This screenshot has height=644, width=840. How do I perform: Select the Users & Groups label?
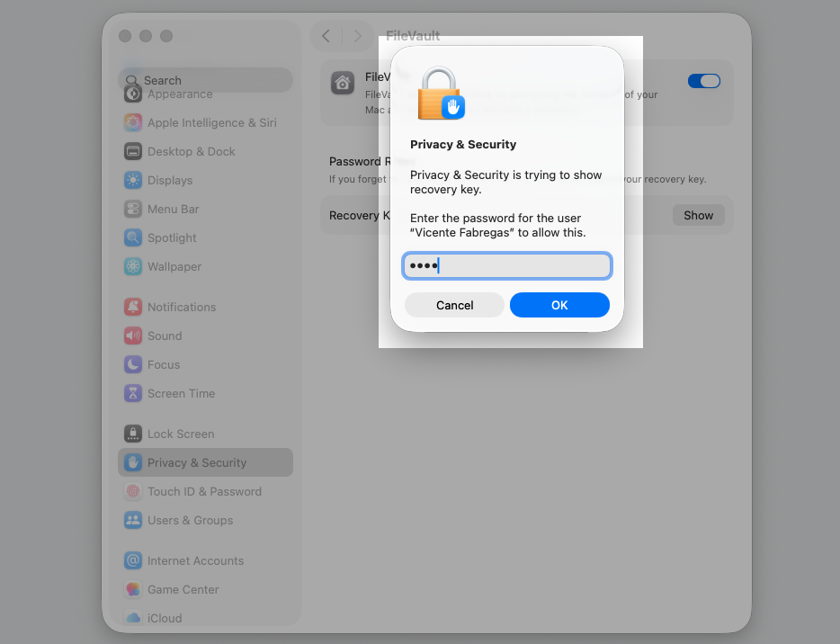[x=190, y=521]
